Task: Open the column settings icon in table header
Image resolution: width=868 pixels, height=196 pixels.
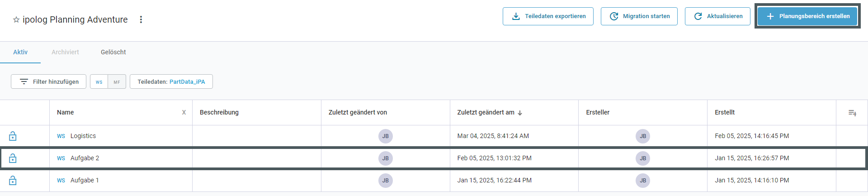Action: (852, 113)
